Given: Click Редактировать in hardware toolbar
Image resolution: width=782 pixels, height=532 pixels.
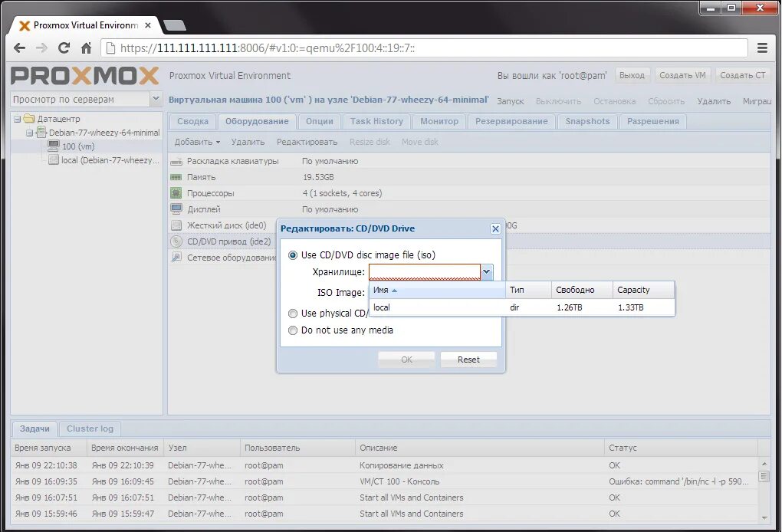Looking at the screenshot, I should click(x=307, y=142).
